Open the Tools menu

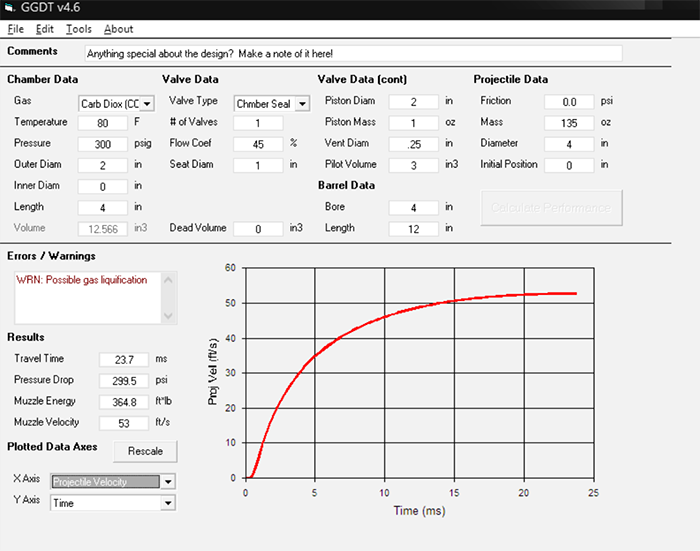coord(79,29)
